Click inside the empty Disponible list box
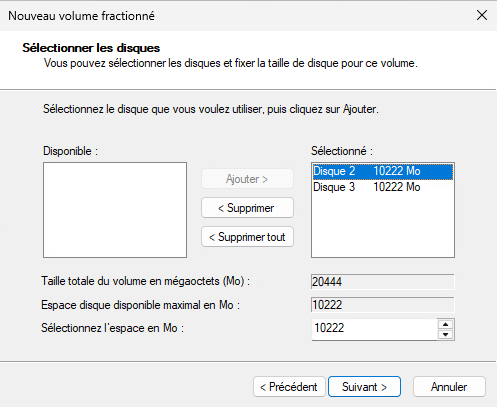497x407 pixels. 115,210
